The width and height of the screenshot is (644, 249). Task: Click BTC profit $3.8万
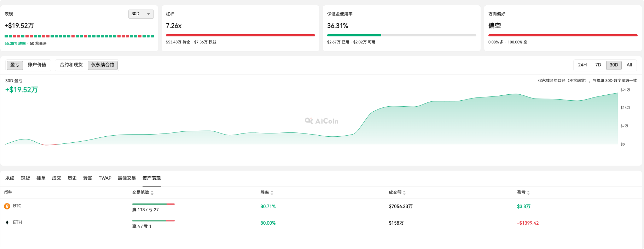tap(524, 207)
